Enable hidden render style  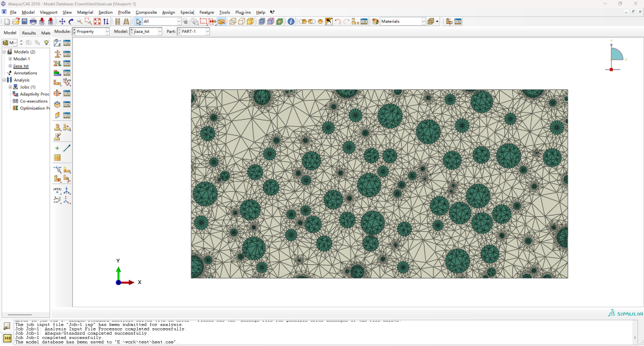pyautogui.click(x=241, y=21)
